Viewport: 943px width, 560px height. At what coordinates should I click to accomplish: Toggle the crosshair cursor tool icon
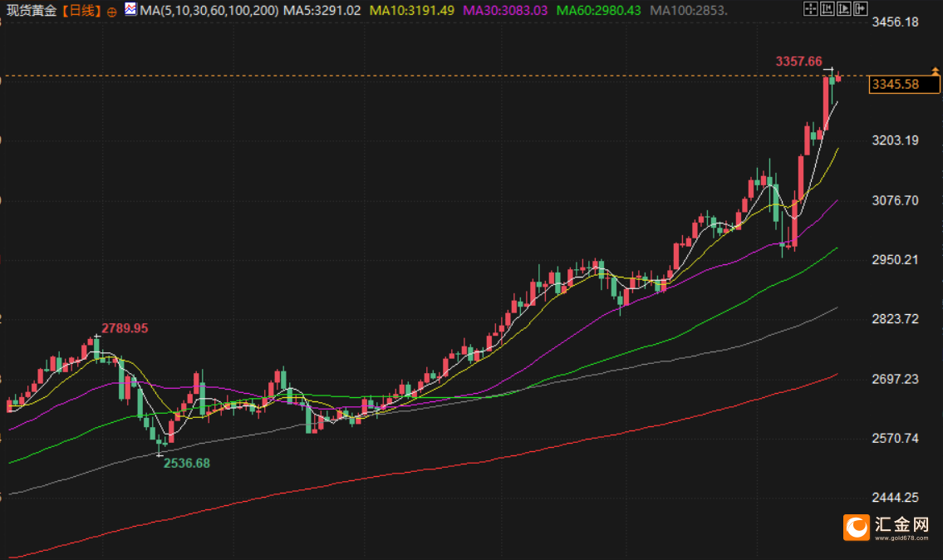[811, 8]
